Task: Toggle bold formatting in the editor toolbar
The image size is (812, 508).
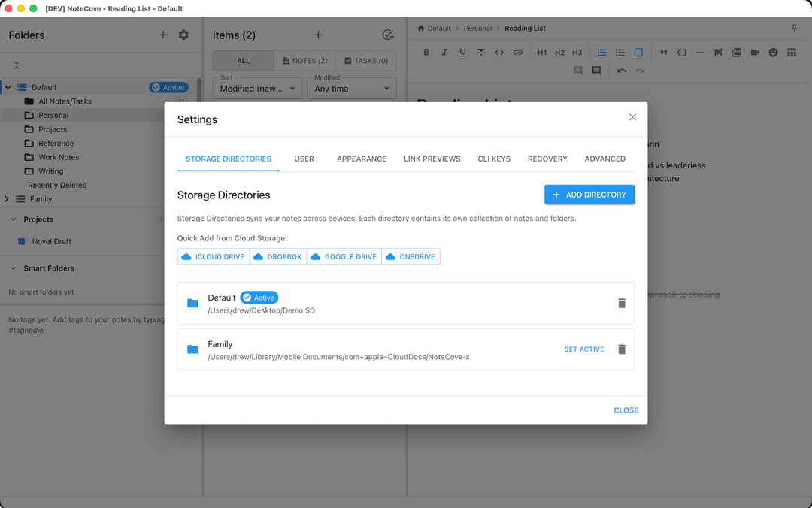Action: click(426, 53)
